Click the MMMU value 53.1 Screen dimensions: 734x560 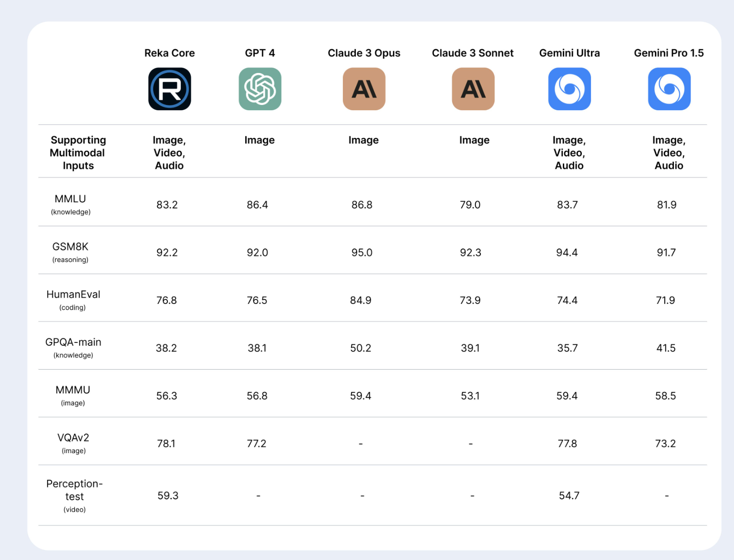point(470,395)
